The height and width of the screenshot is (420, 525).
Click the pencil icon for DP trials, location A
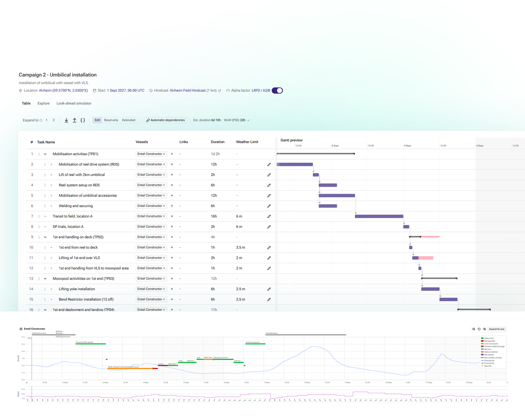click(x=269, y=227)
